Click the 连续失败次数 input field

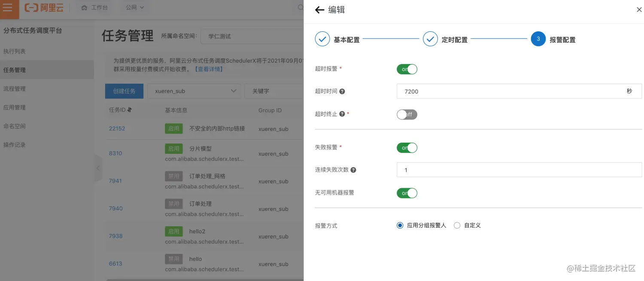coord(519,170)
